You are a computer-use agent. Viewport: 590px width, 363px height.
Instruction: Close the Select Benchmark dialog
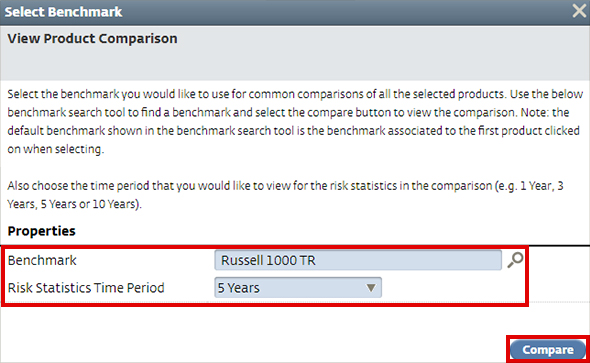tap(579, 11)
